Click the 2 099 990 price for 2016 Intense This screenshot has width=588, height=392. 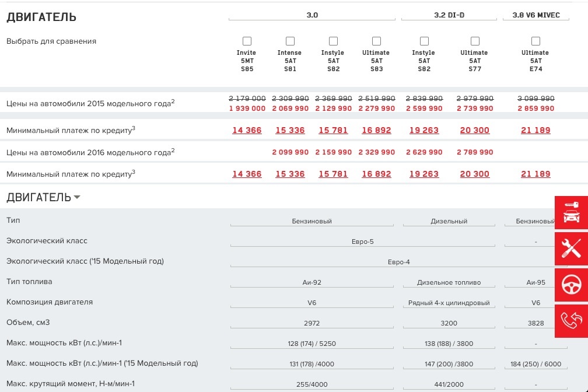290,152
